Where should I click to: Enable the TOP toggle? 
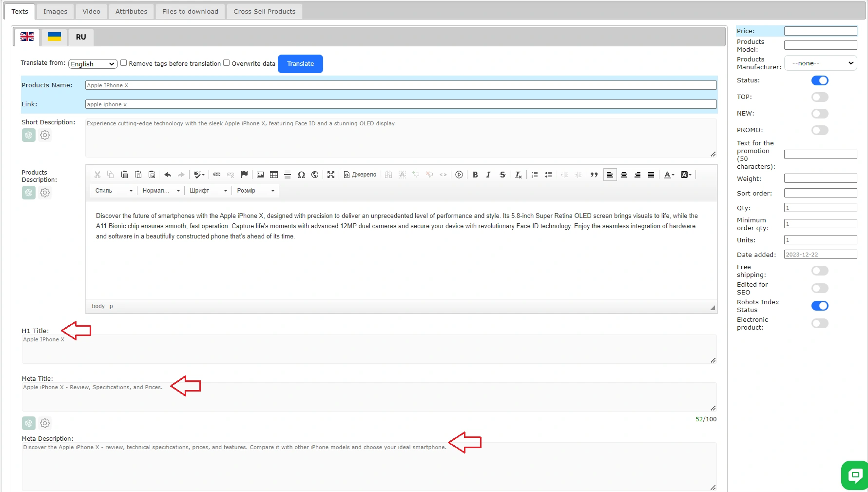(820, 97)
